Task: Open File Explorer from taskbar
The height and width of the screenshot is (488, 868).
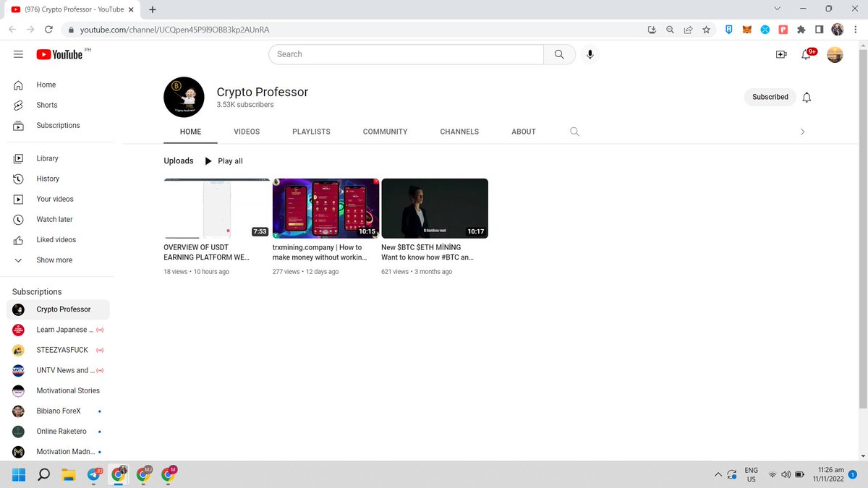Action: click(x=69, y=475)
